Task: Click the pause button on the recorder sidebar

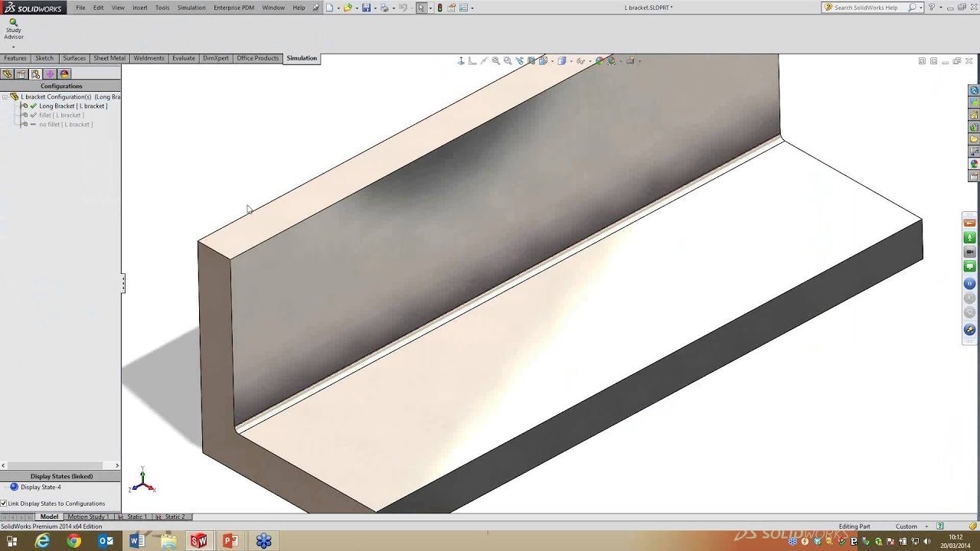Action: (969, 284)
